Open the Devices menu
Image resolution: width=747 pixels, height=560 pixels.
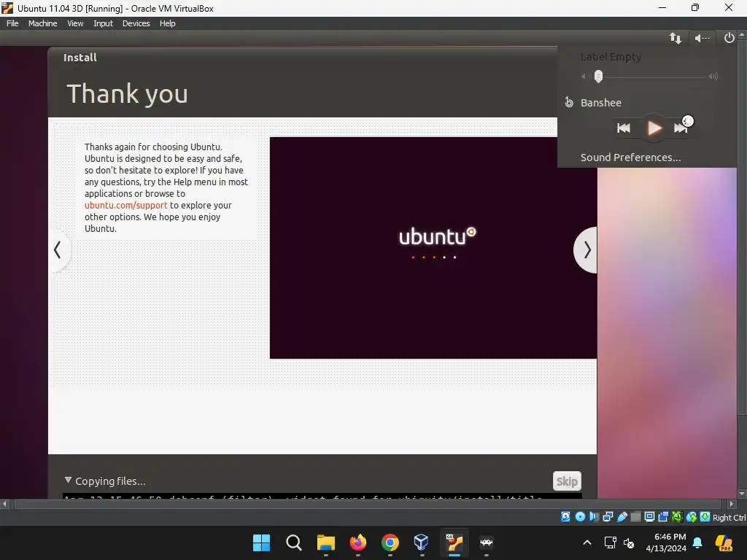point(136,23)
